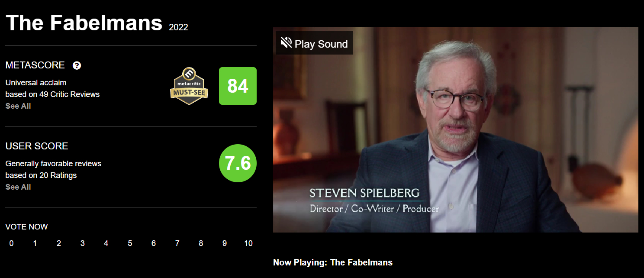644x278 pixels.
Task: Click the Metascore help question mark icon
Action: (x=77, y=65)
